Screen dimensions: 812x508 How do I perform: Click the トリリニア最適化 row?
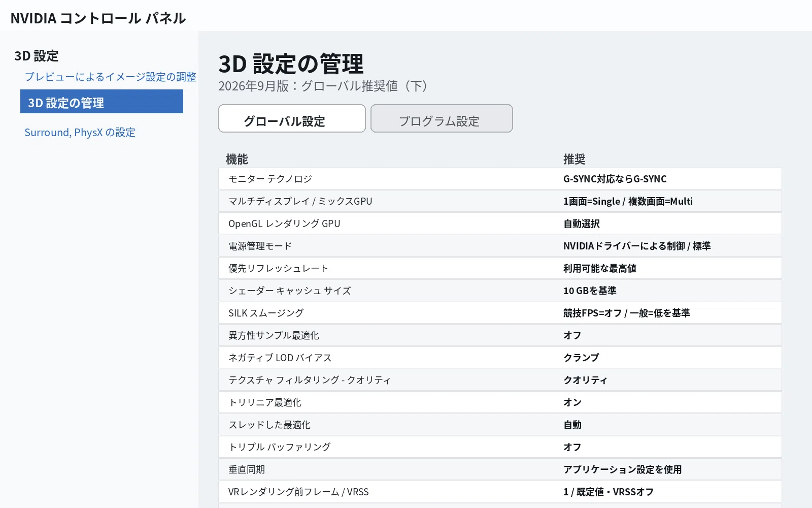[x=500, y=402]
